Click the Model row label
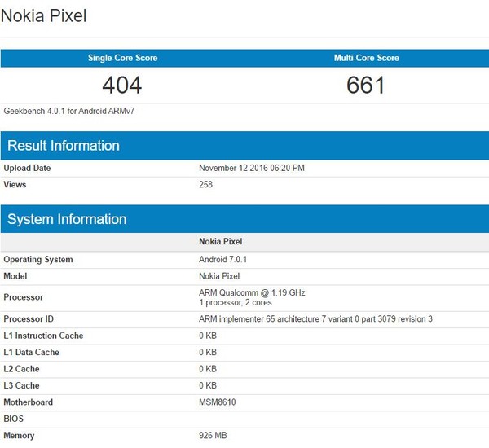Viewport: 489px width, 448px height. pyautogui.click(x=15, y=276)
